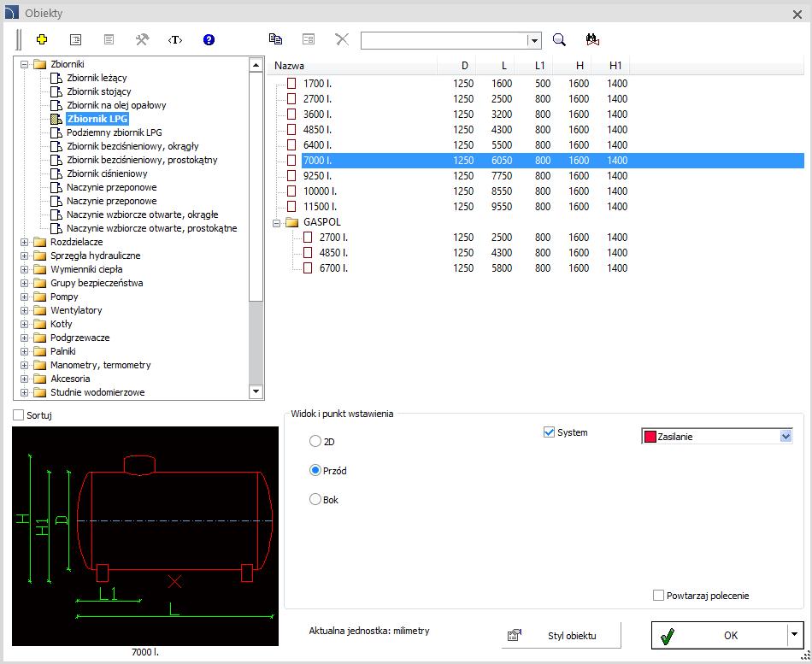812x664 pixels.
Task: Open the dropdown arrow beside OK
Action: [x=794, y=634]
